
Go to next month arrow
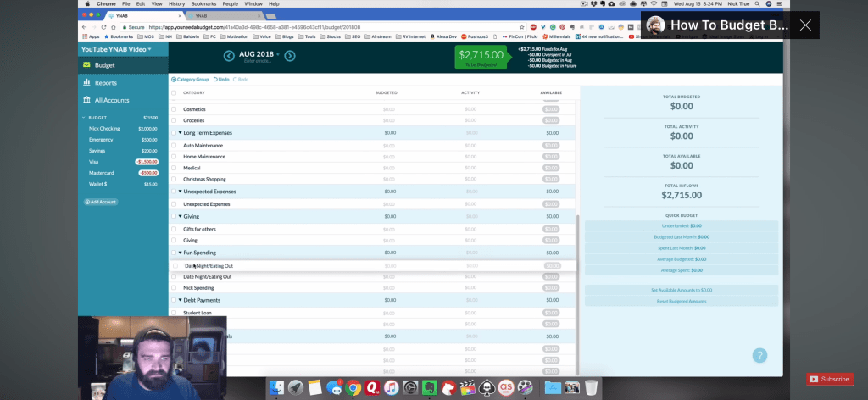pos(290,55)
